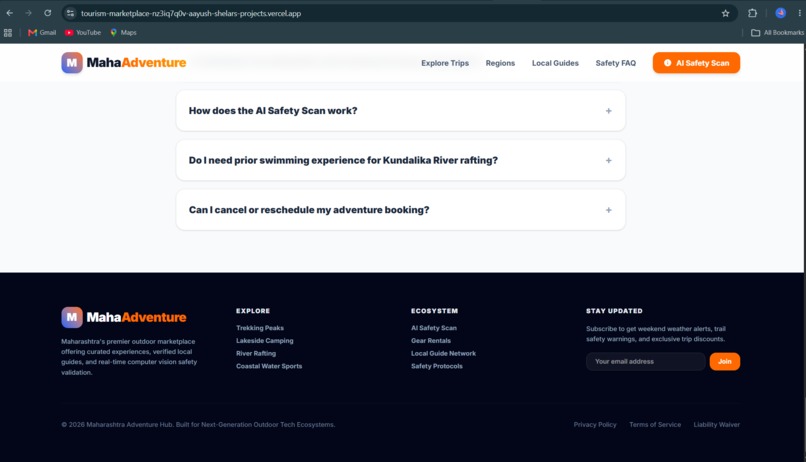Open Maps bookmark
The height and width of the screenshot is (462, 806).
point(123,32)
